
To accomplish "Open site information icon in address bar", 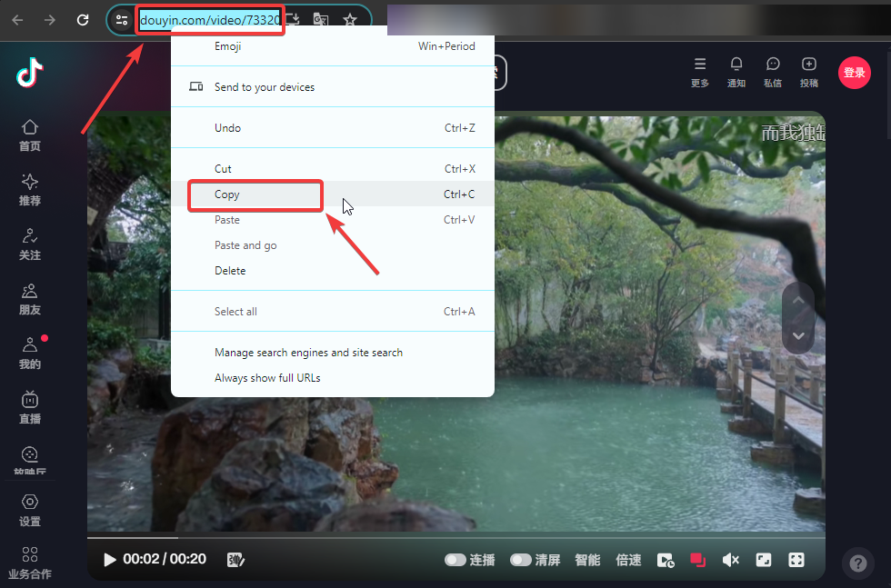I will [122, 20].
